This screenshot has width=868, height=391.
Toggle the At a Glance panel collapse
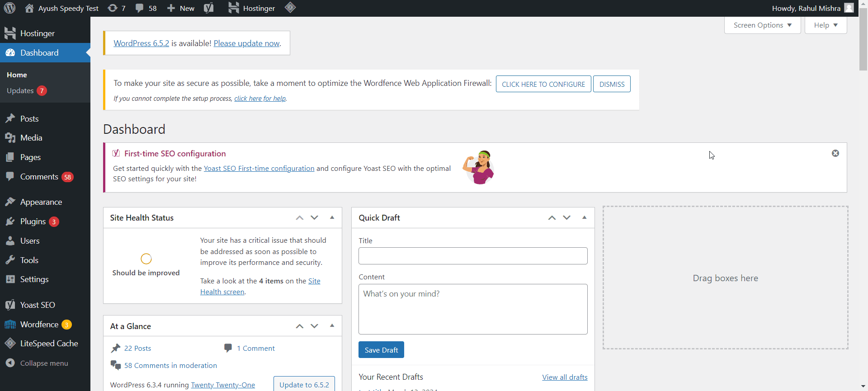332,326
